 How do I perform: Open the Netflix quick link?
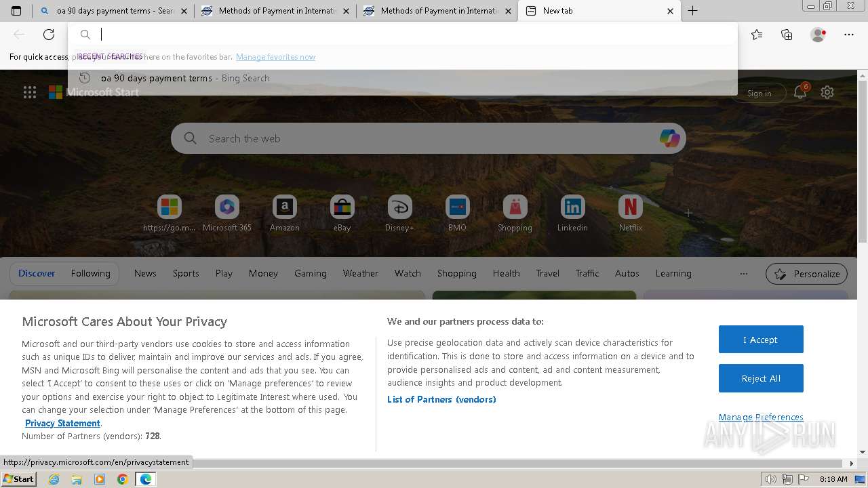(630, 213)
